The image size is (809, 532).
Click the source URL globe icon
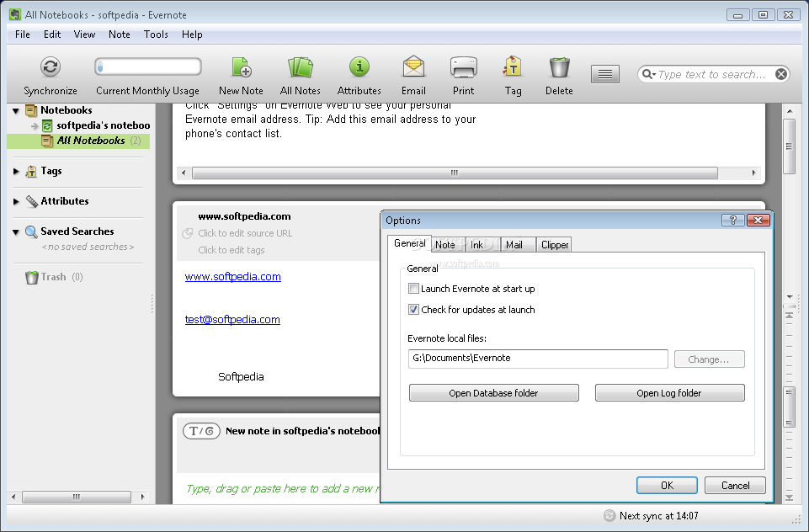click(x=187, y=233)
